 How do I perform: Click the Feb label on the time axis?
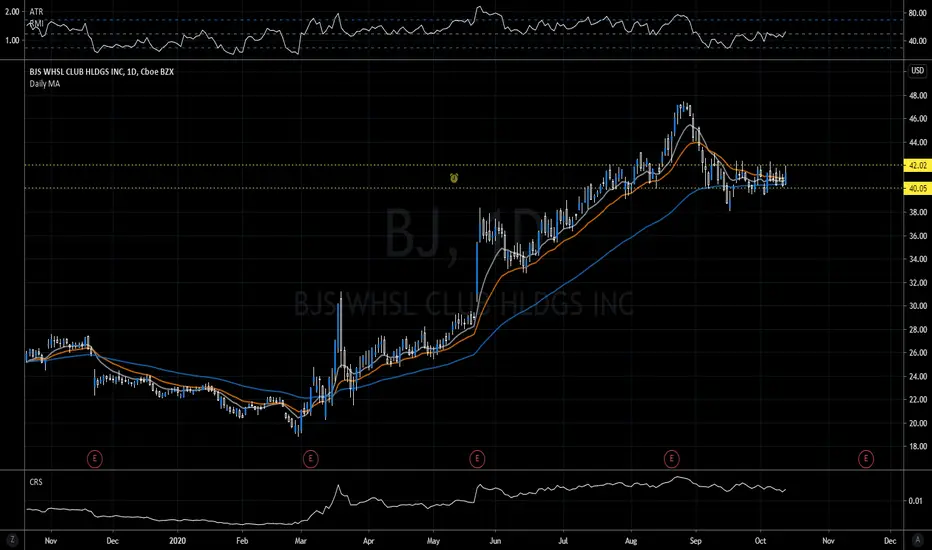pos(242,540)
